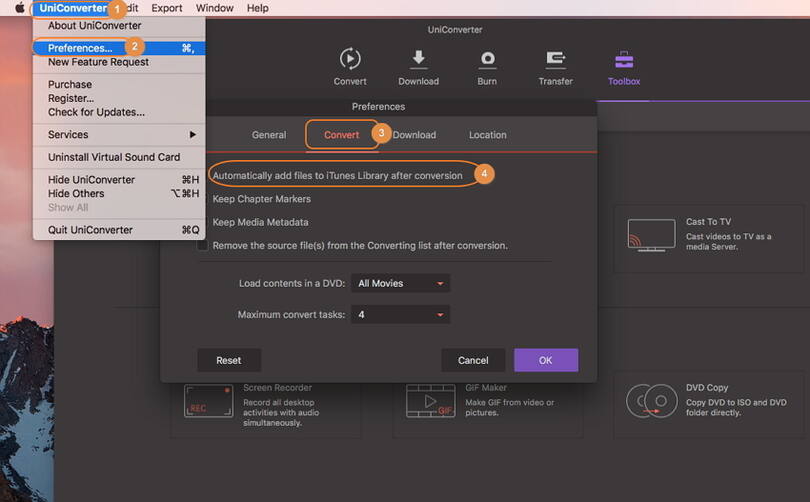Select Preferences... menu item
Image resolution: width=810 pixels, height=502 pixels.
pos(119,48)
